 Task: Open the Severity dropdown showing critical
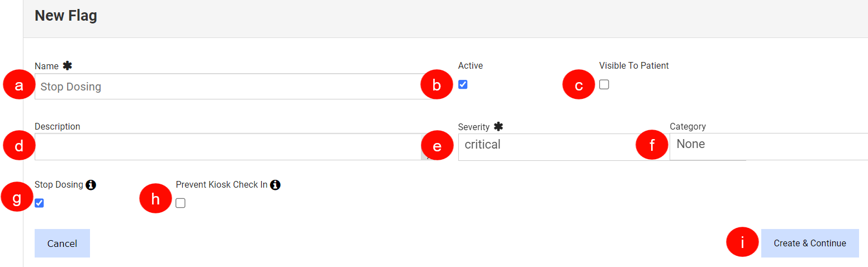tap(553, 147)
